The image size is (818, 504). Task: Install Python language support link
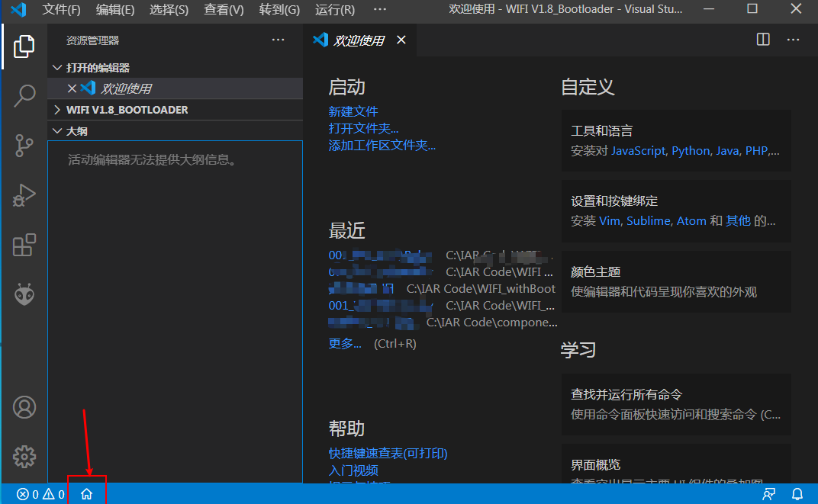[x=691, y=151]
